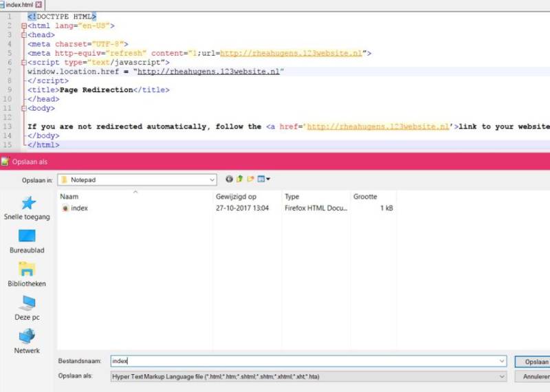Collapse the head section fold marker
Viewport: 550px width, 392px height.
click(x=23, y=35)
